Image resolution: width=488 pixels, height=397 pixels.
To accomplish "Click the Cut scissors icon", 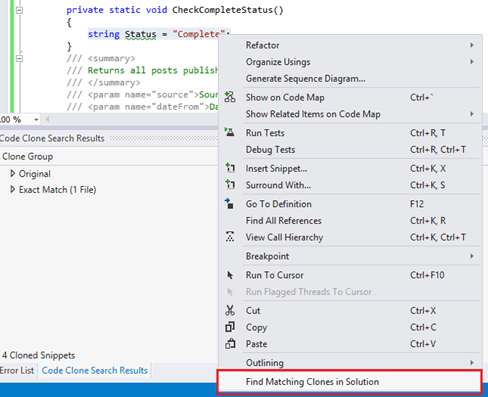I will (230, 310).
